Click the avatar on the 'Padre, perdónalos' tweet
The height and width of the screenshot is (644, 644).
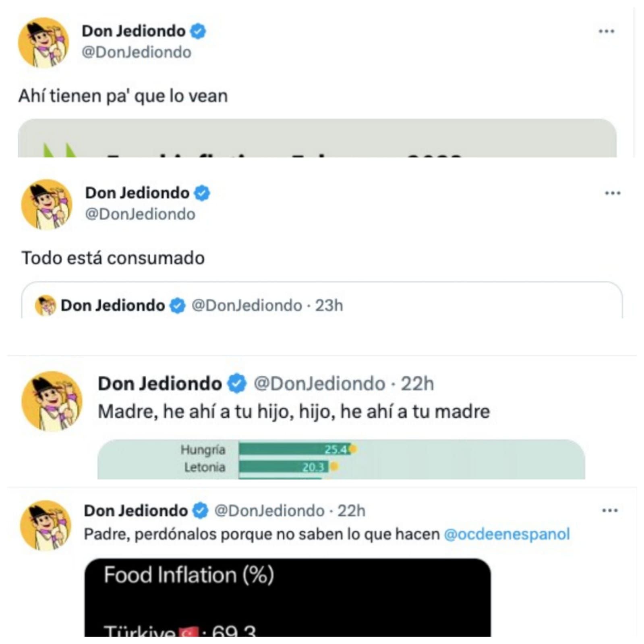pyautogui.click(x=46, y=525)
